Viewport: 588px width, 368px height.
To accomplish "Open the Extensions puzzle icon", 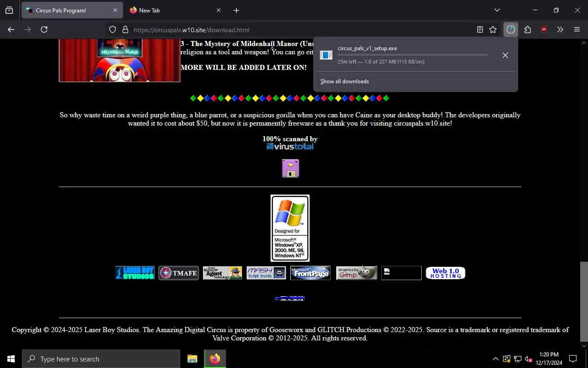I will [527, 29].
